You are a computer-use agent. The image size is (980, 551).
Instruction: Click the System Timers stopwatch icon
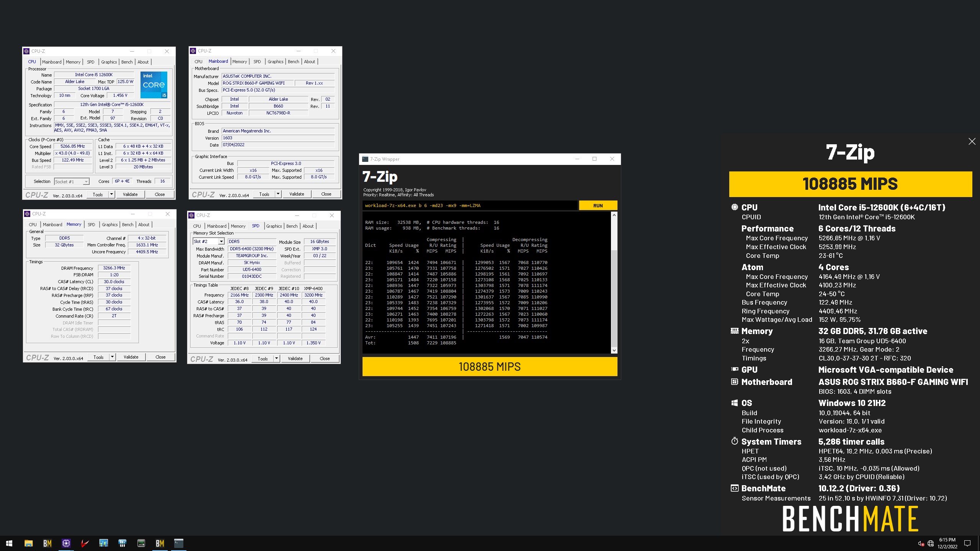(x=735, y=441)
